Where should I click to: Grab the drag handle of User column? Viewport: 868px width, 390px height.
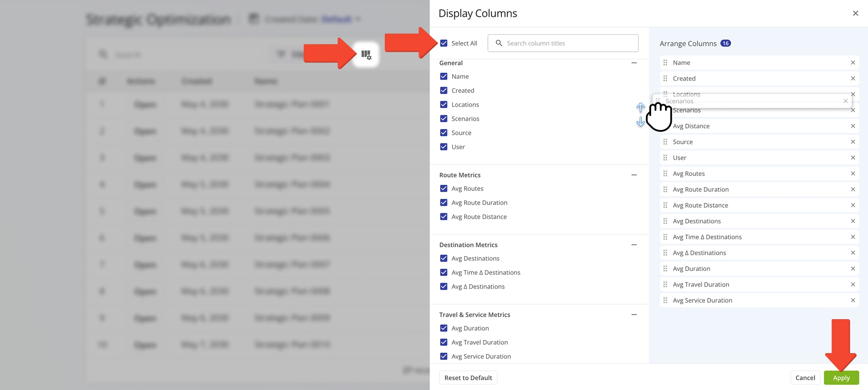pyautogui.click(x=665, y=158)
